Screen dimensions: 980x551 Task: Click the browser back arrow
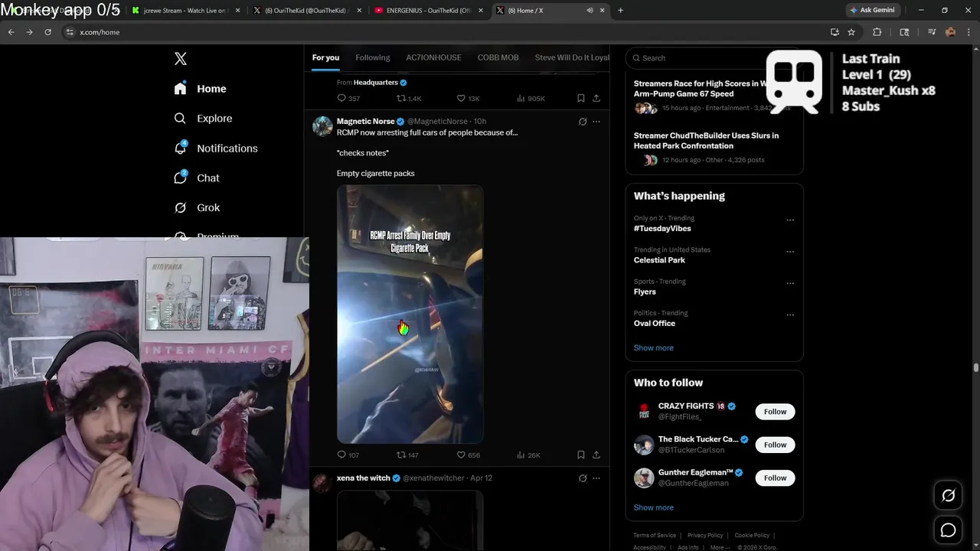tap(11, 32)
